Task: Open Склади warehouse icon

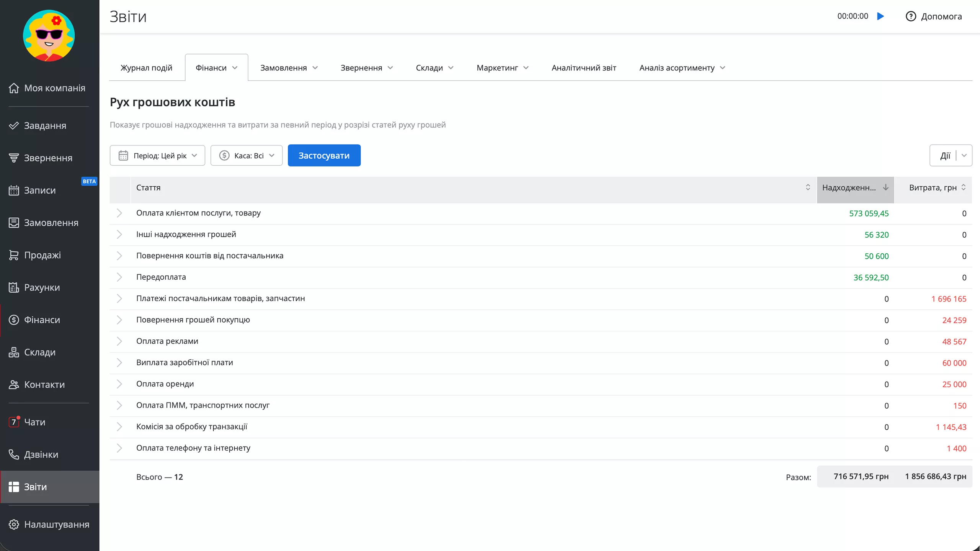Action: tap(14, 352)
